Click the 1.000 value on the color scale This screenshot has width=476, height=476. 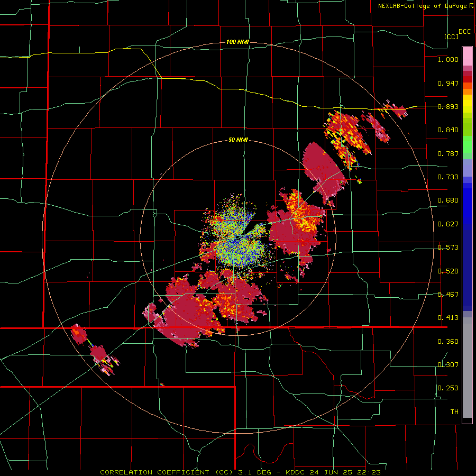pyautogui.click(x=448, y=59)
